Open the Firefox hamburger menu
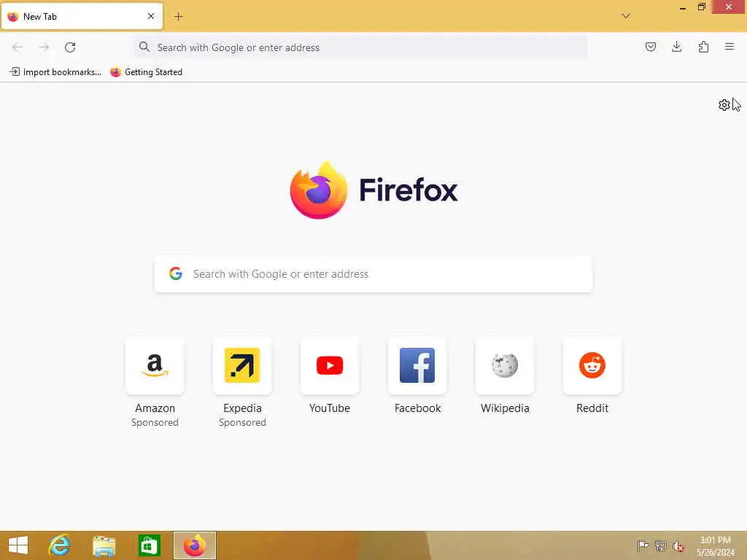The image size is (747, 560). (x=729, y=47)
